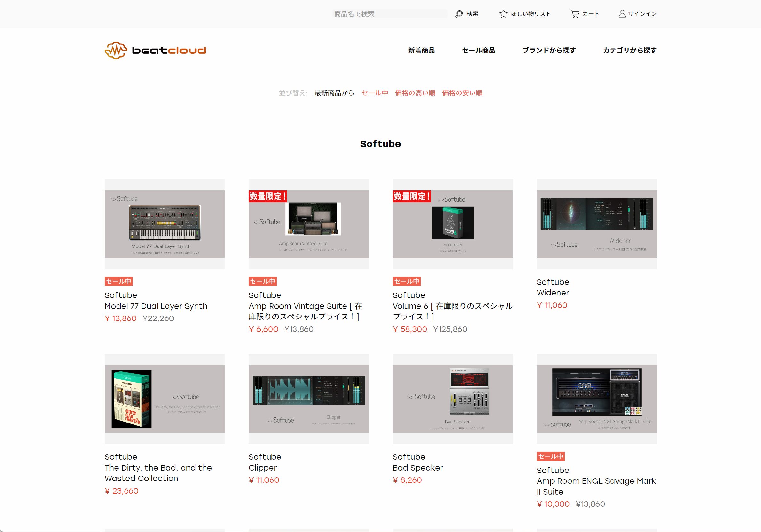761x532 pixels.
Task: Click the sign-in user icon
Action: (x=622, y=13)
